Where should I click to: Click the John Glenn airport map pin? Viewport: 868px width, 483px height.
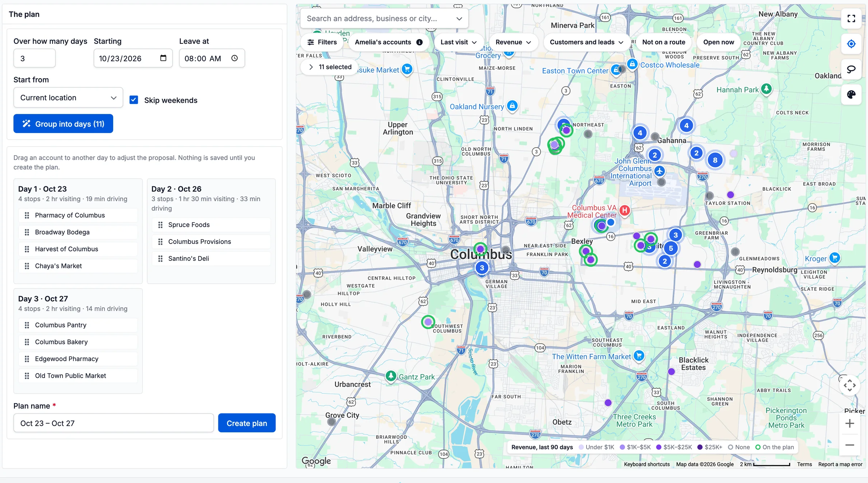[660, 171]
